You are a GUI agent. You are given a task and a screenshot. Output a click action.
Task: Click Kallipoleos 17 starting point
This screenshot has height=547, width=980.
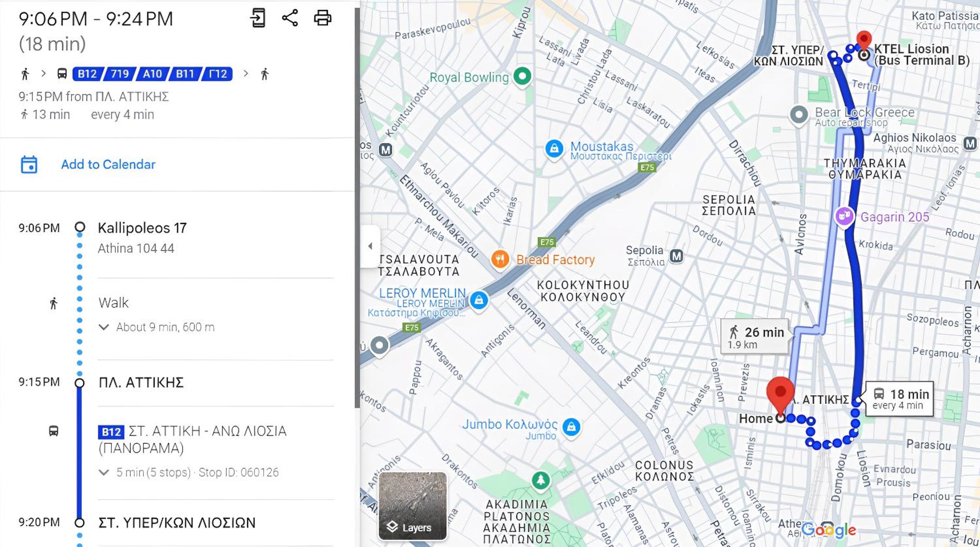pos(142,228)
